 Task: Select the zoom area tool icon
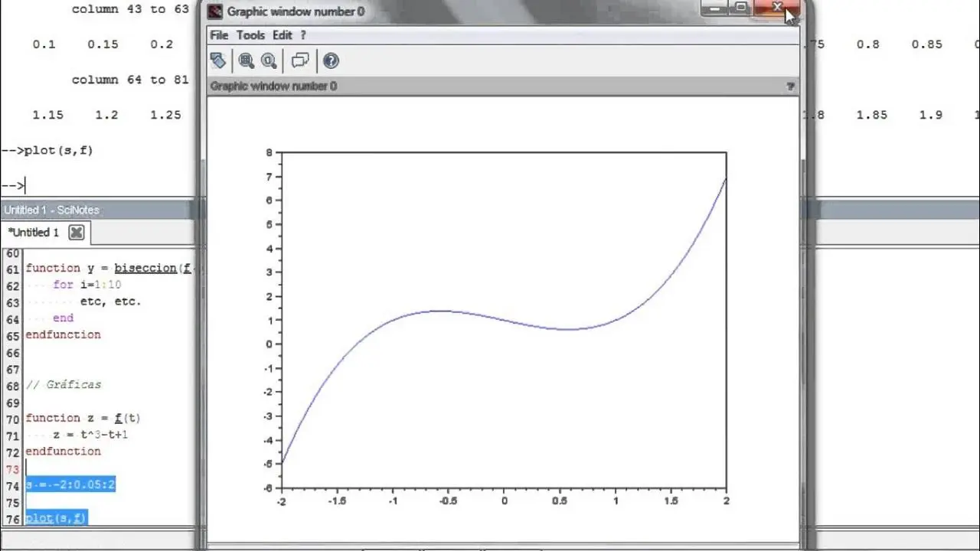click(x=246, y=61)
